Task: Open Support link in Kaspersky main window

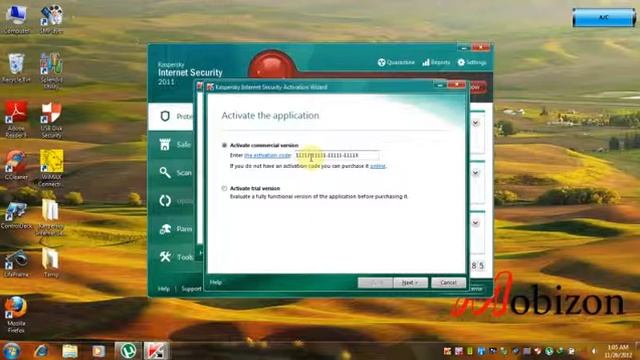Action: [191, 289]
